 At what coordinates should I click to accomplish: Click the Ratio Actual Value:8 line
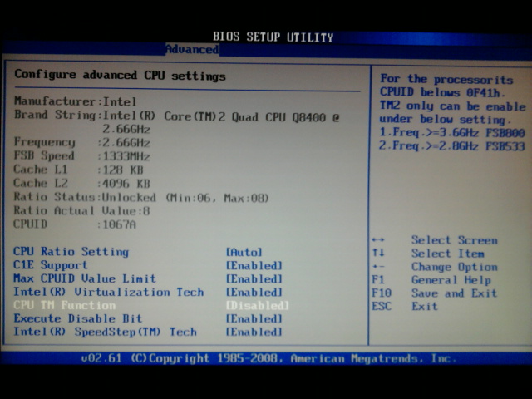click(81, 210)
